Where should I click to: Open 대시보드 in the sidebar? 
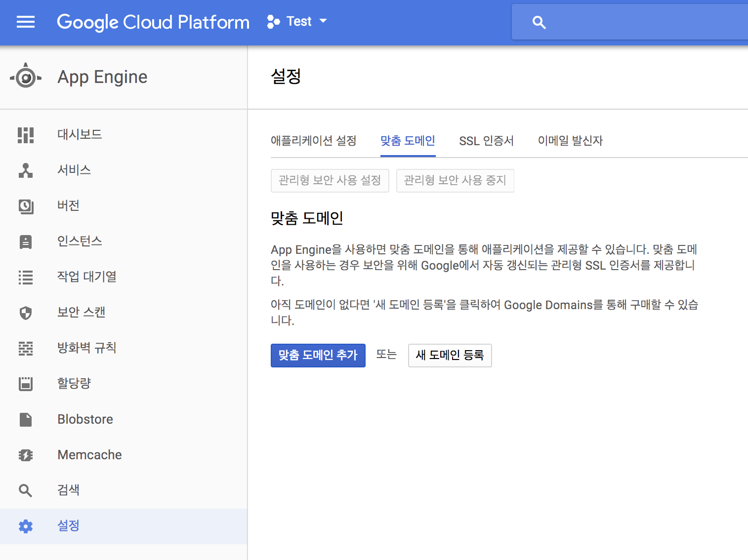click(x=124, y=134)
